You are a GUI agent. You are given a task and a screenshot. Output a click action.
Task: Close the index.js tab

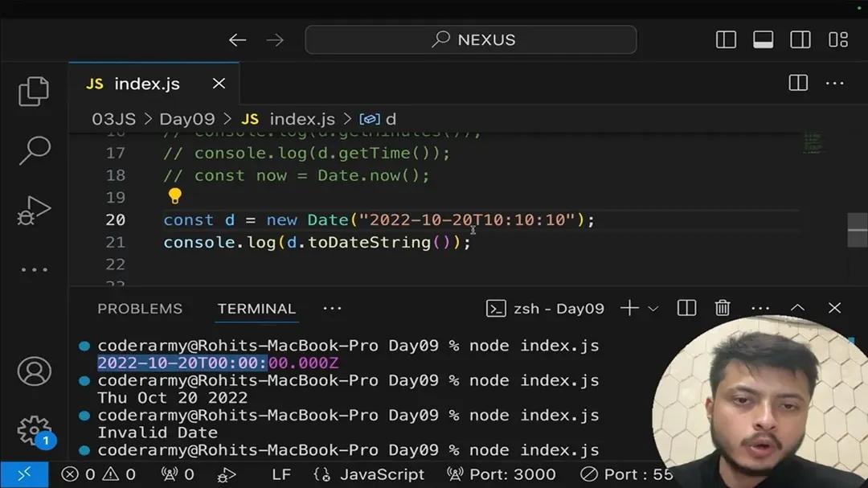(219, 84)
